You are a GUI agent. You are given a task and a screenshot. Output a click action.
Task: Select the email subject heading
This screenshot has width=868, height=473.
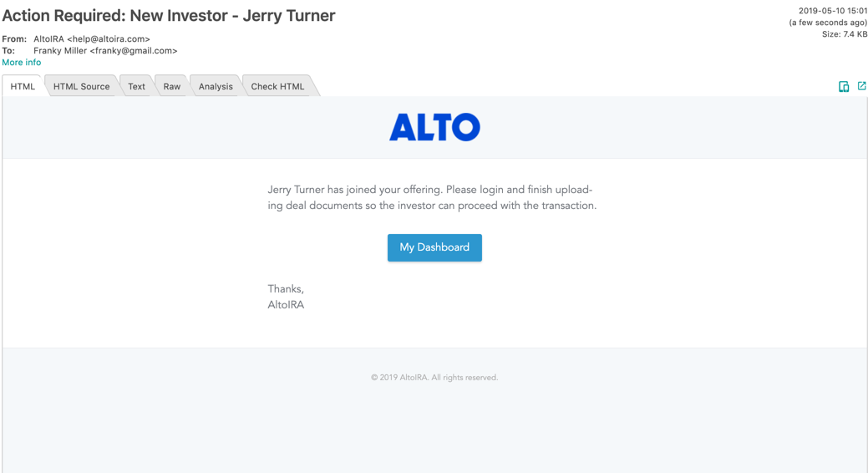(168, 16)
